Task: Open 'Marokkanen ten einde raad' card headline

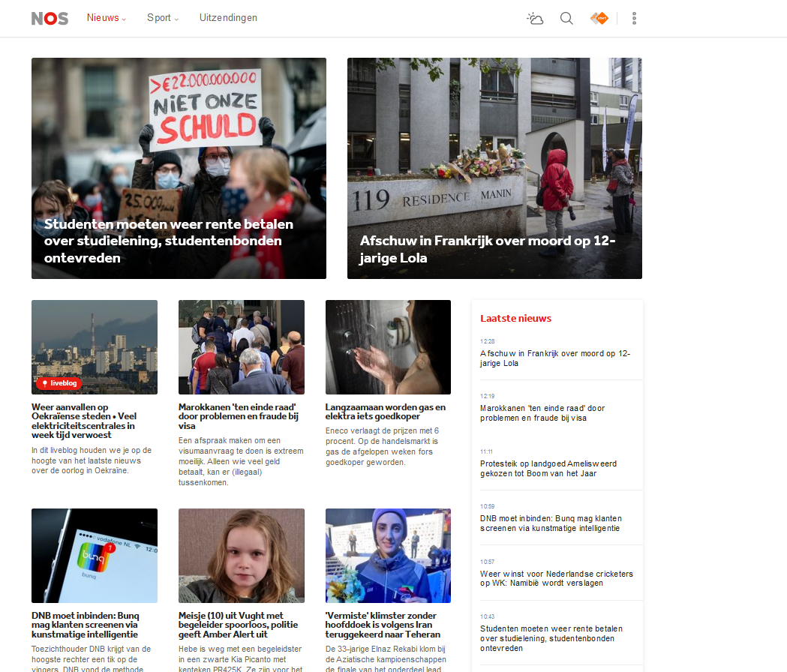Action: coord(239,416)
